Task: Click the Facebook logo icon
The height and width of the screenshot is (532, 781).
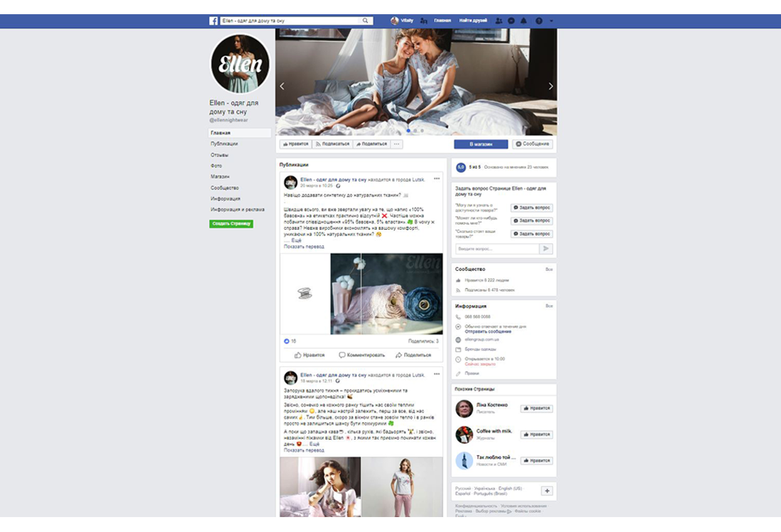Action: [x=213, y=21]
